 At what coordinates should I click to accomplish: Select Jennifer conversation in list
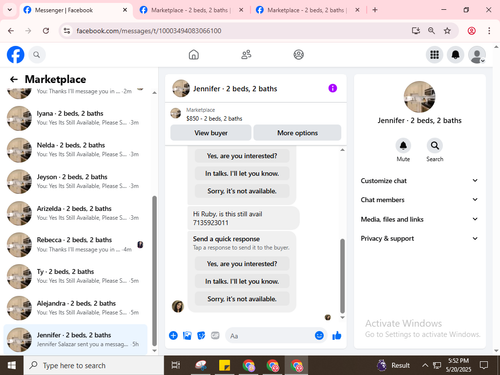pyautogui.click(x=76, y=339)
